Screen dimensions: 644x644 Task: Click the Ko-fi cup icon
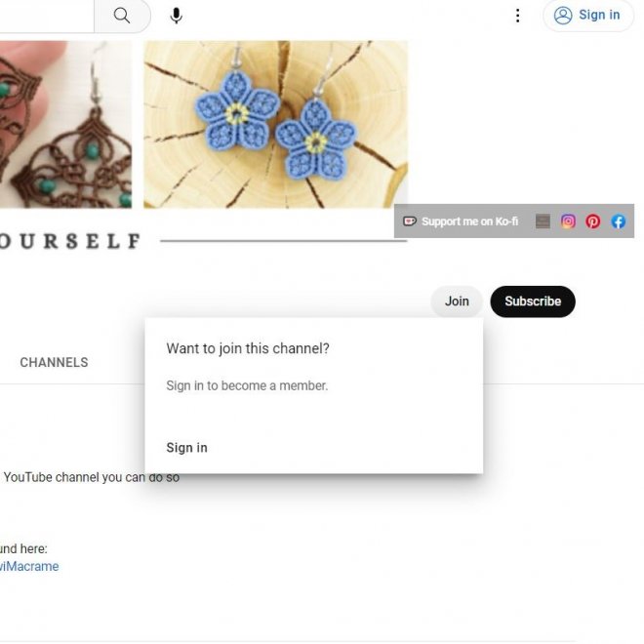(410, 221)
